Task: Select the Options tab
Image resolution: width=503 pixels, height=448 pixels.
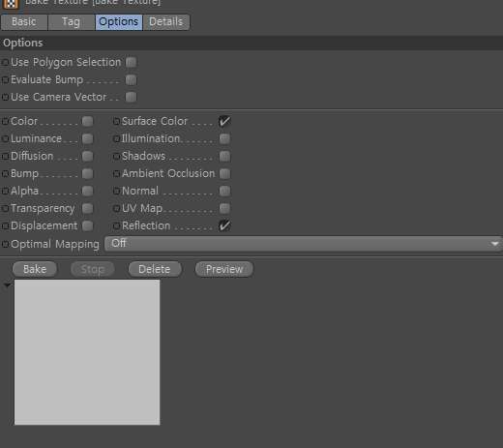Action: click(119, 22)
